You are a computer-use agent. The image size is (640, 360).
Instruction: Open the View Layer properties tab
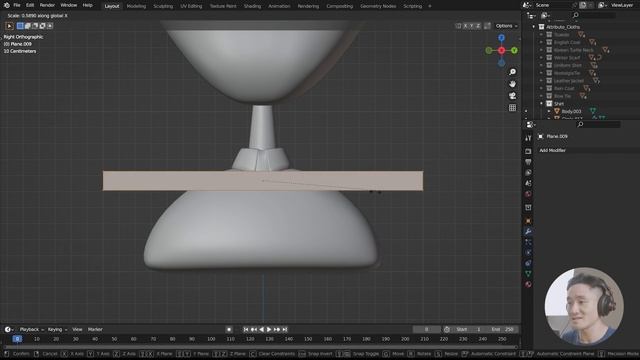[528, 173]
